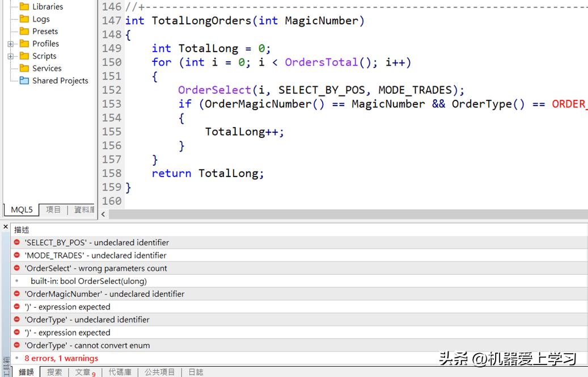Click the Scripts folder icon
Screen dimensions: 588x377
(x=24, y=56)
